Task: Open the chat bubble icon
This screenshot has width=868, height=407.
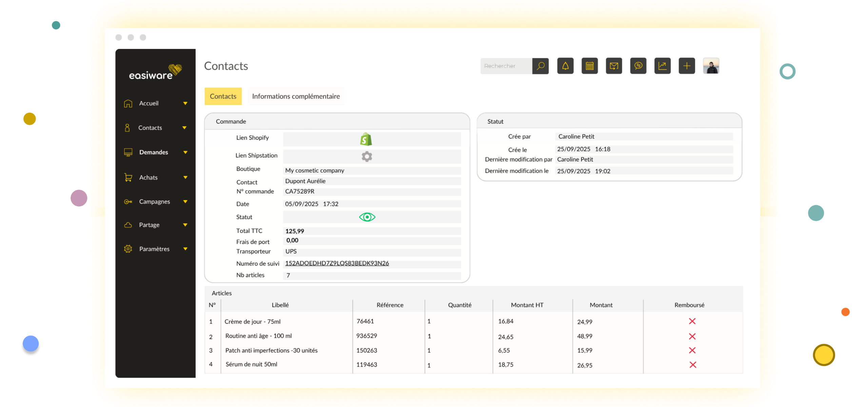Action: 638,66
